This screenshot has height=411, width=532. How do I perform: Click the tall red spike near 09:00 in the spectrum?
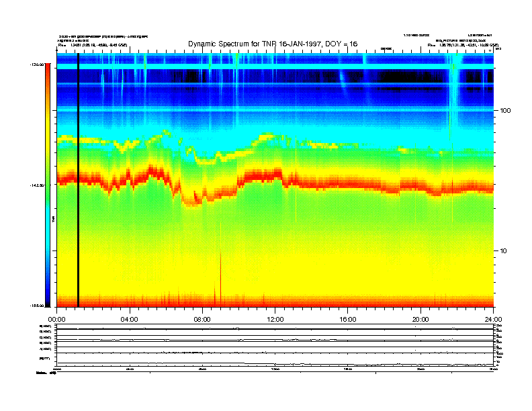[x=221, y=278]
